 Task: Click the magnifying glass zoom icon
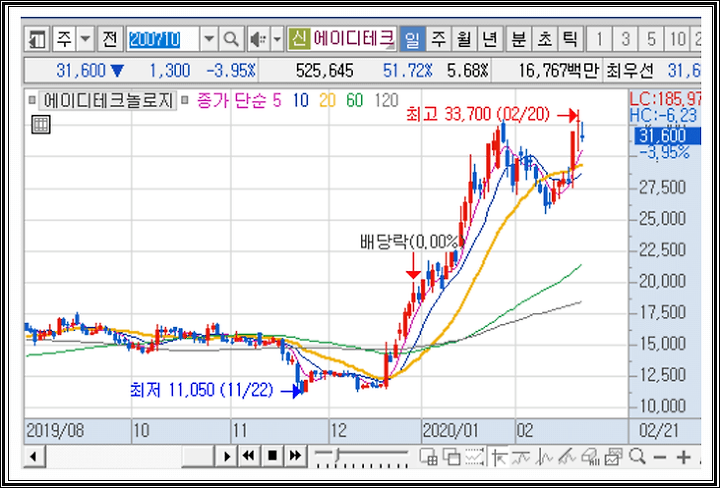pyautogui.click(x=637, y=456)
